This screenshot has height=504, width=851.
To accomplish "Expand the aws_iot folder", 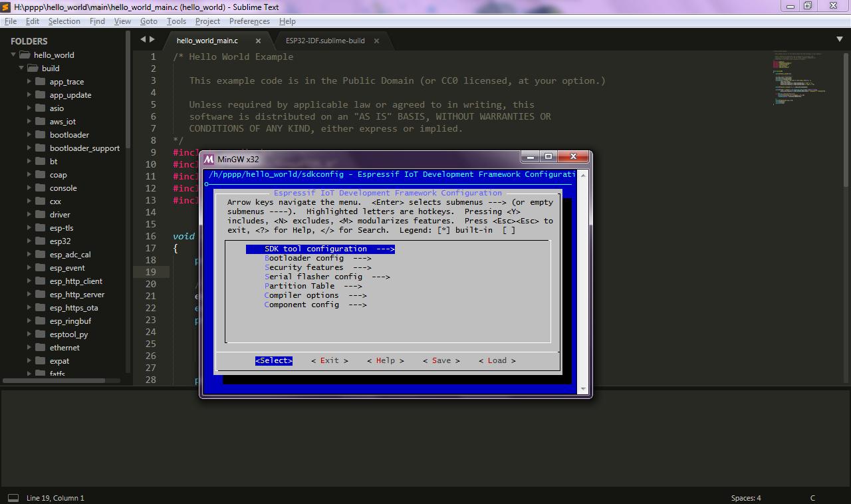I will click(x=29, y=121).
